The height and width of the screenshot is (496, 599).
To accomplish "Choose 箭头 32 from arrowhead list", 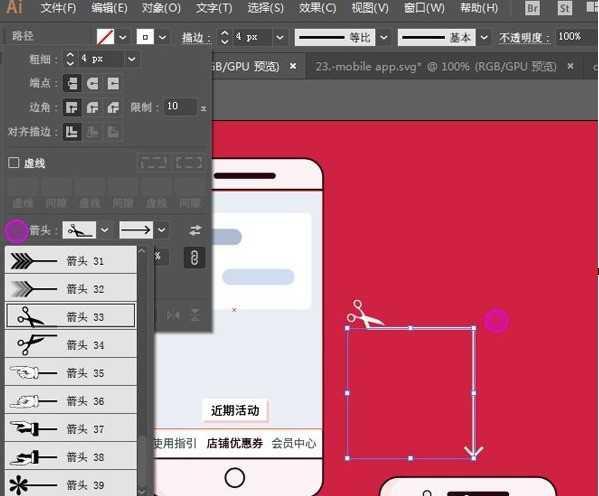I will click(71, 289).
